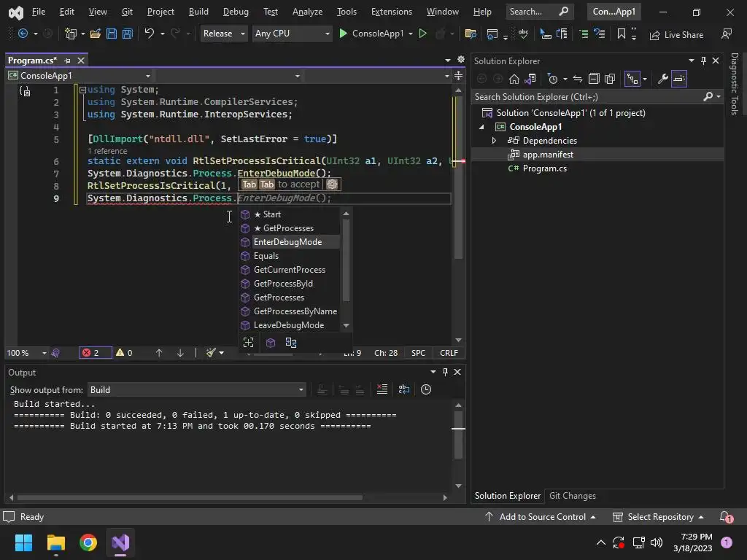Open the Any CPU platform dropdown

click(292, 34)
